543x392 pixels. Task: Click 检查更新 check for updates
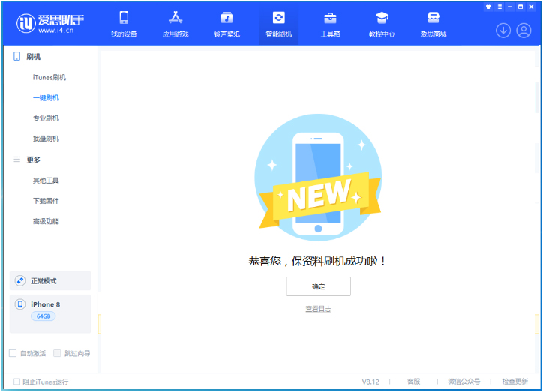(x=515, y=382)
